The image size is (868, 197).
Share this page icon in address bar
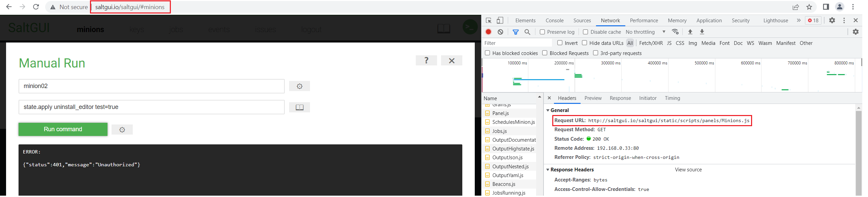[x=796, y=7]
